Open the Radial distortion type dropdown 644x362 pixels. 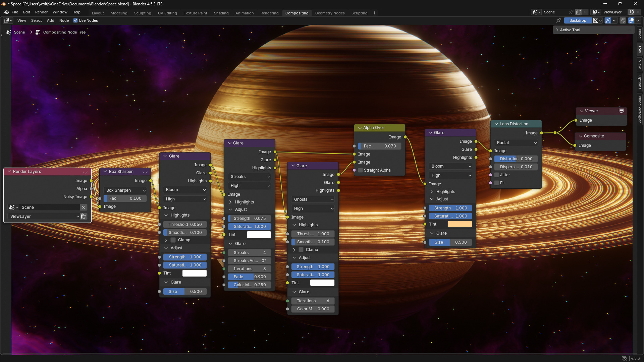[516, 143]
